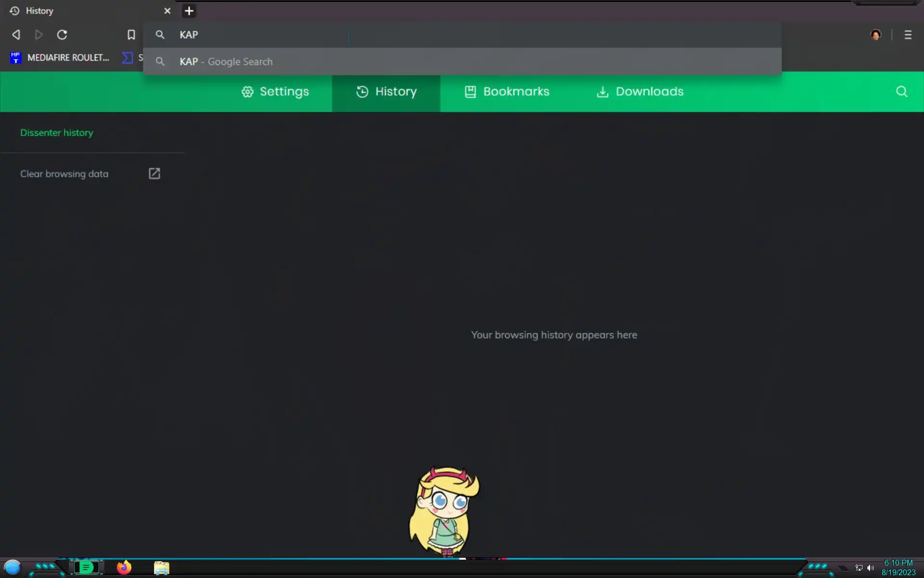Screen dimensions: 924x578
Task: Open MEDIAFIRE ROULETTE bookmark
Action: [x=60, y=58]
